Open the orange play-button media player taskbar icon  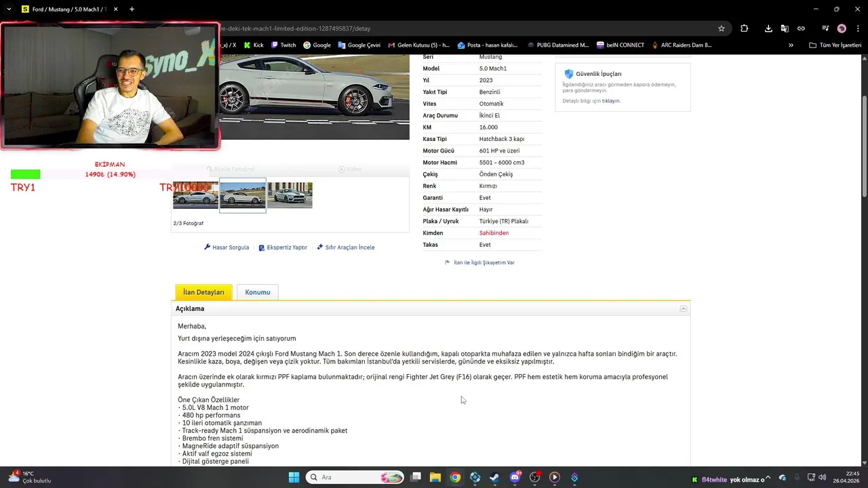point(555,477)
